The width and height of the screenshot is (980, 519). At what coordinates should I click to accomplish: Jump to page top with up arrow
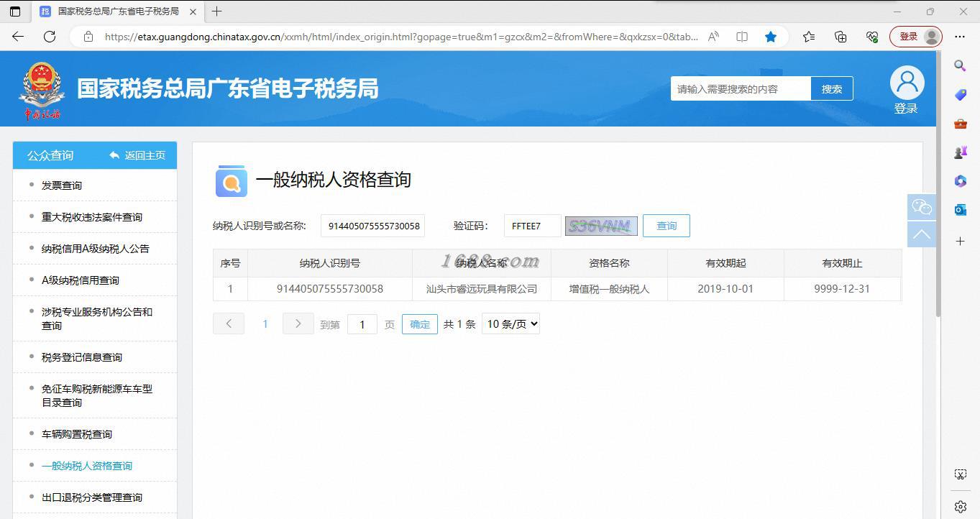point(922,234)
